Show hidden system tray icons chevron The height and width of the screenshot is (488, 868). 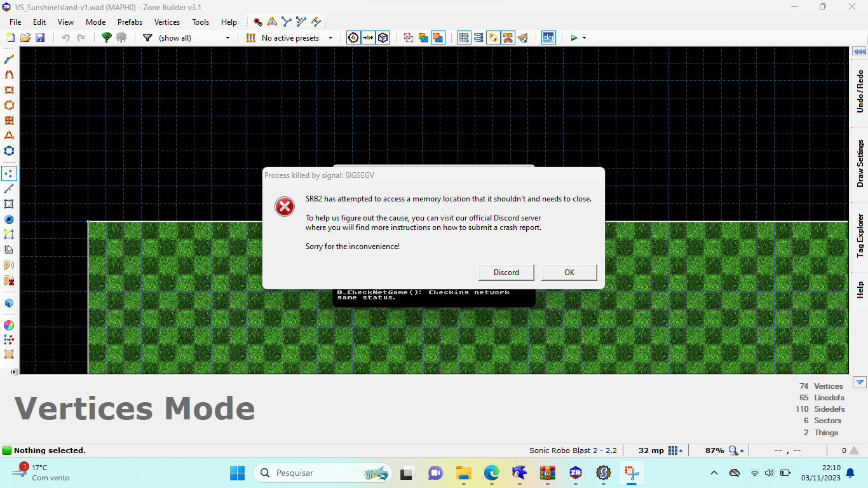pos(714,473)
